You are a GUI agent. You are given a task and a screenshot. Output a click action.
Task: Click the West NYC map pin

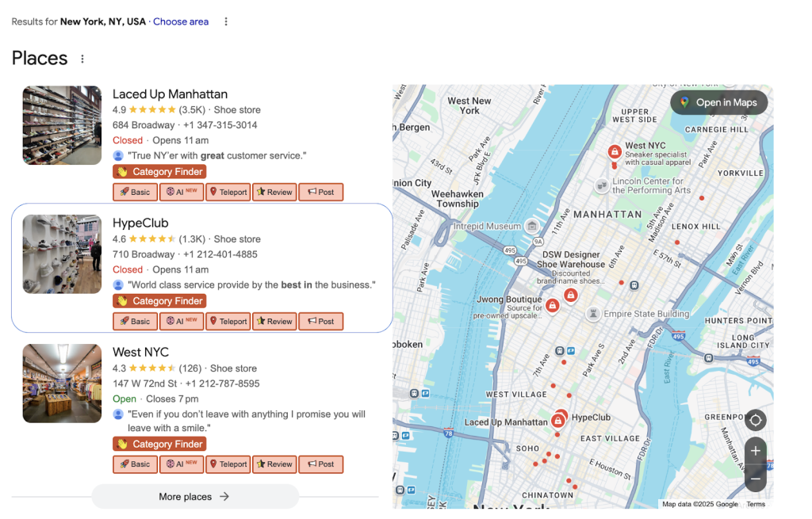pyautogui.click(x=614, y=151)
